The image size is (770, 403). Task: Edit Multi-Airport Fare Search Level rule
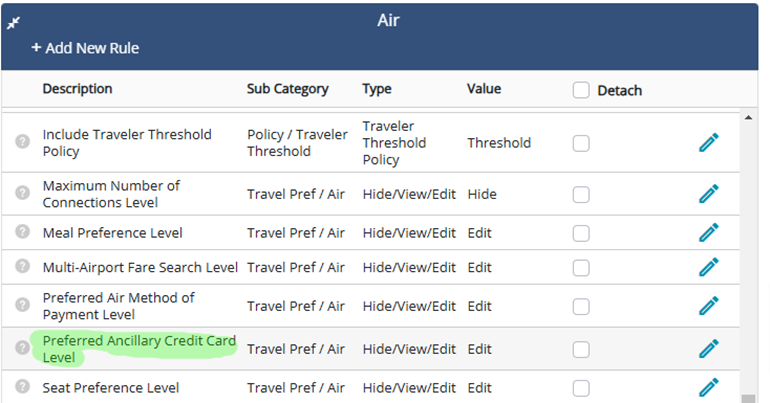(709, 267)
